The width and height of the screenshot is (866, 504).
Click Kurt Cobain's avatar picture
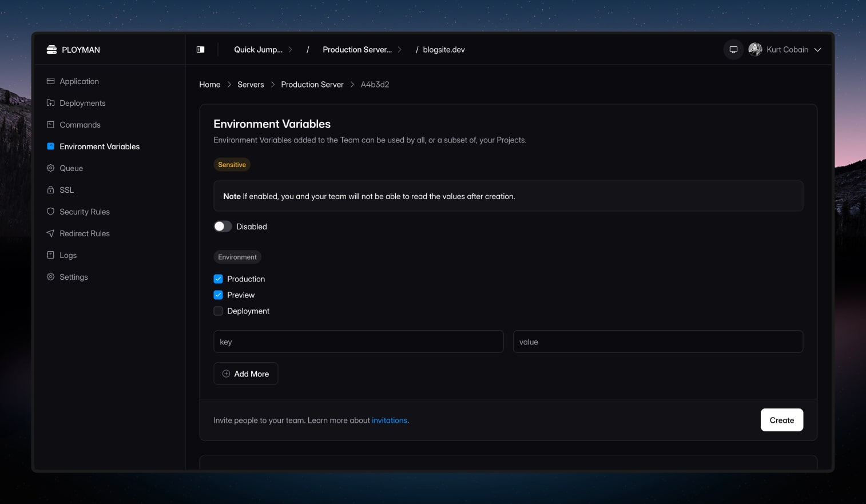[x=755, y=50]
